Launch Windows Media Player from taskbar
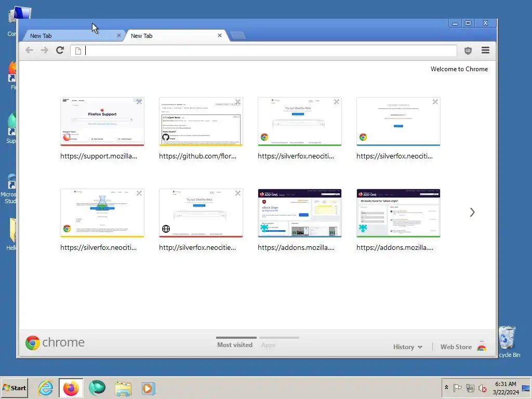The height and width of the screenshot is (399, 532). [148, 389]
